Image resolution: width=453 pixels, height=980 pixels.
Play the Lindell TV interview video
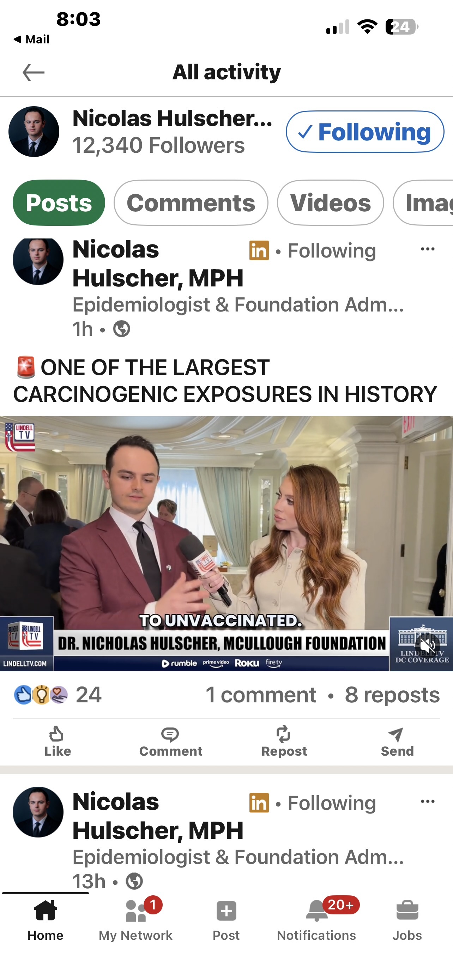click(226, 544)
